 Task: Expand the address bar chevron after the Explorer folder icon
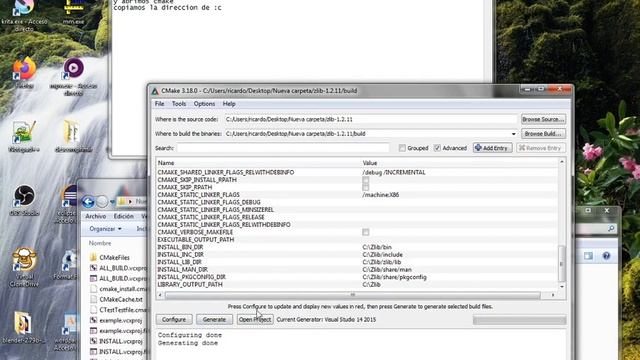131,201
